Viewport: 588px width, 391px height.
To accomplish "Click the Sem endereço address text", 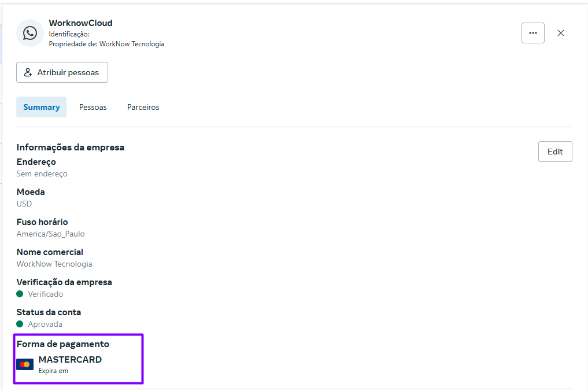I will pyautogui.click(x=42, y=174).
